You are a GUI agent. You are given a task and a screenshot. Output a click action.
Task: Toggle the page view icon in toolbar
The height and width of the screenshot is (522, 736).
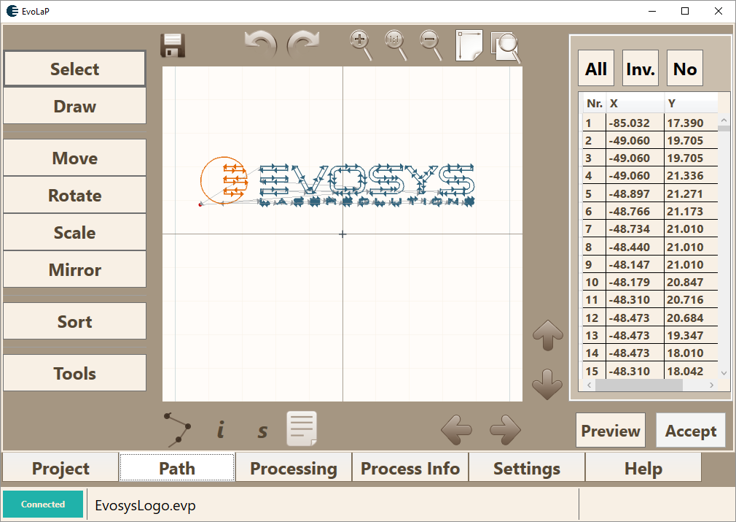click(469, 45)
